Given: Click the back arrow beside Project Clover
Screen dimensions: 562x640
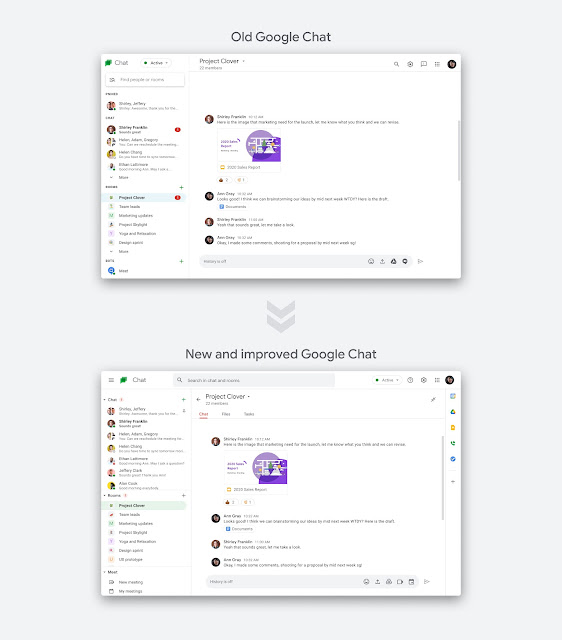Looking at the screenshot, I should point(198,399).
